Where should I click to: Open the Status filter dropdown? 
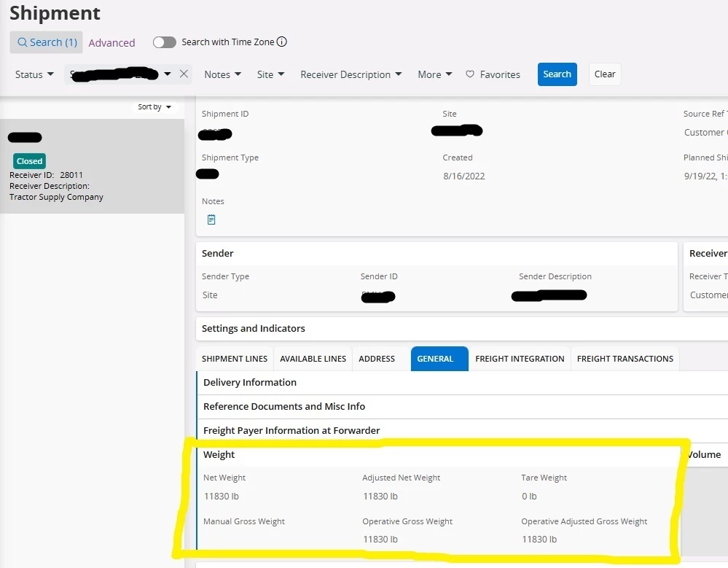point(34,74)
